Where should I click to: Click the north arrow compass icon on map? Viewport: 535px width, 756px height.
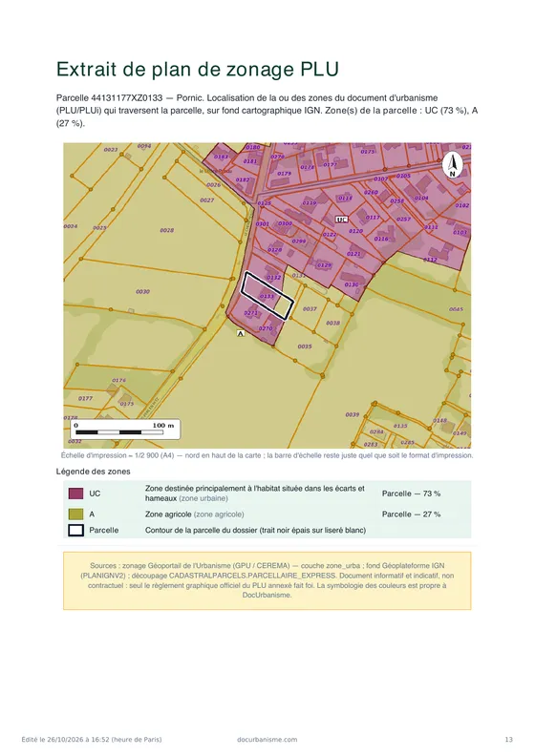(x=453, y=165)
